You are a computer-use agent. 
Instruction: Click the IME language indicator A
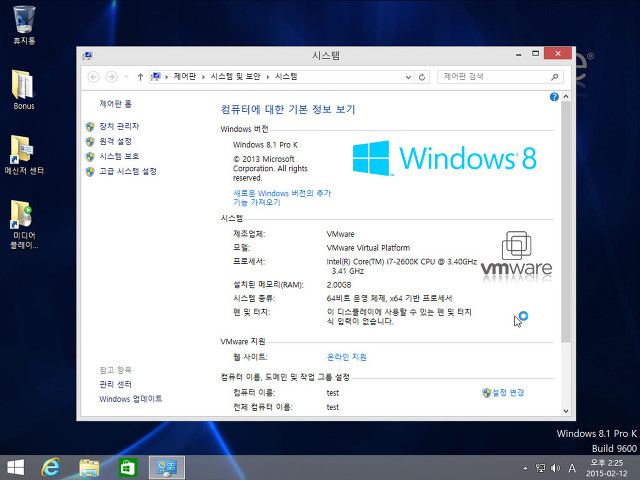click(x=572, y=468)
